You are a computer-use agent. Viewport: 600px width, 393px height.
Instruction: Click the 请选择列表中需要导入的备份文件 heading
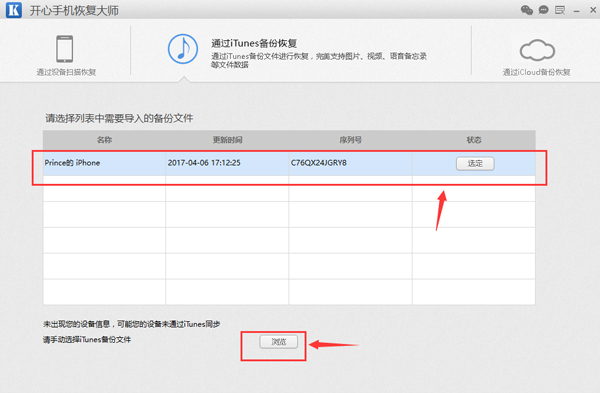(119, 118)
